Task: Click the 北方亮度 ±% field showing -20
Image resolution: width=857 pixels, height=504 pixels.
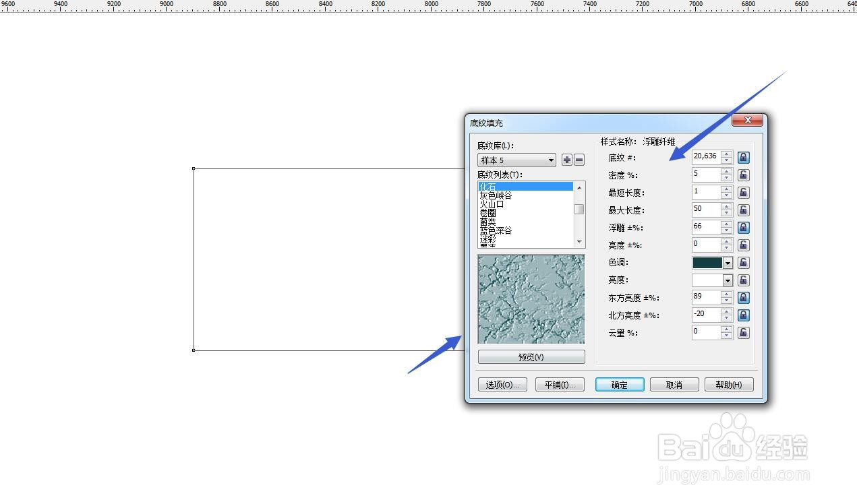Action: (706, 315)
